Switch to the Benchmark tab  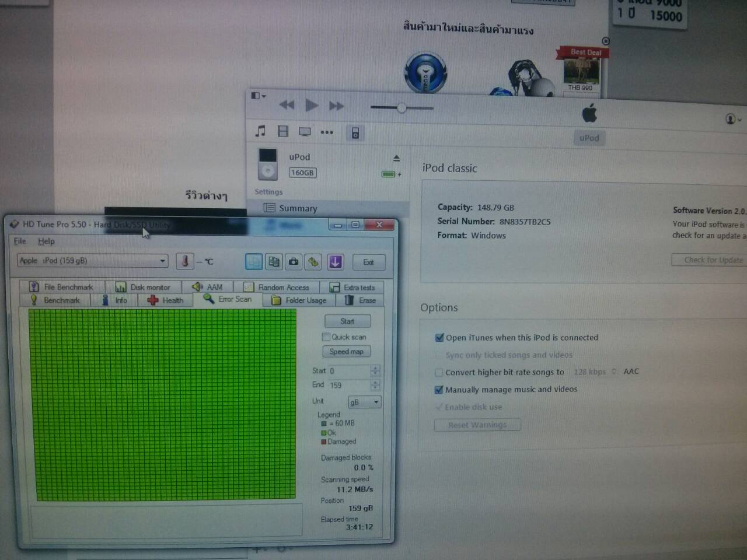click(55, 300)
